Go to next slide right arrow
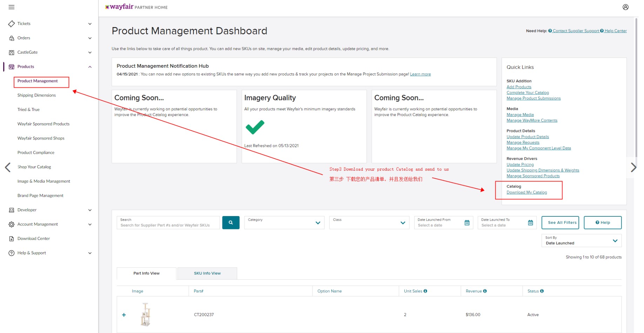 (633, 167)
